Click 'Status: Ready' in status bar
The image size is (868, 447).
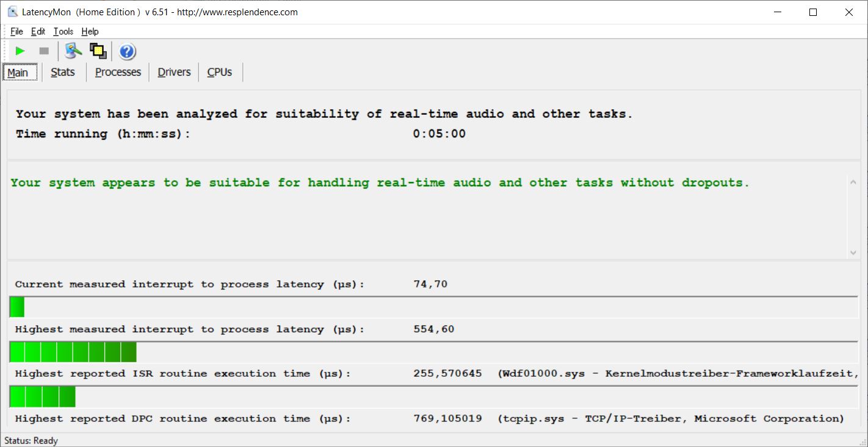click(x=31, y=440)
